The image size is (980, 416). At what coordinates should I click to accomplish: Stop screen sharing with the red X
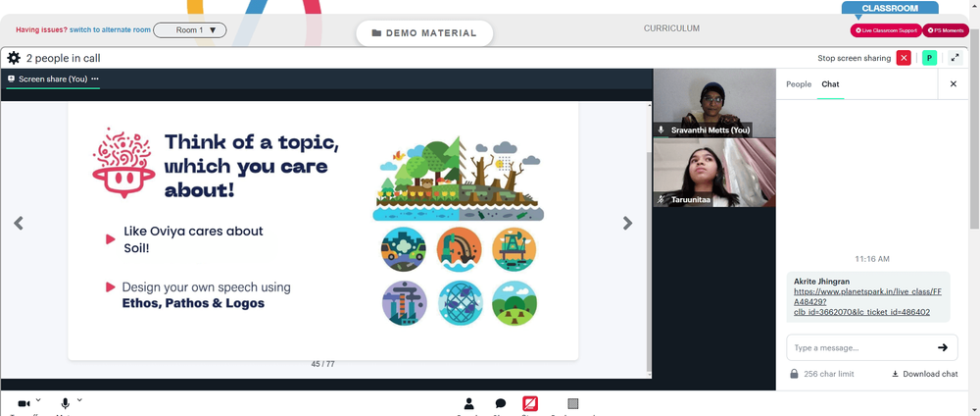[904, 58]
